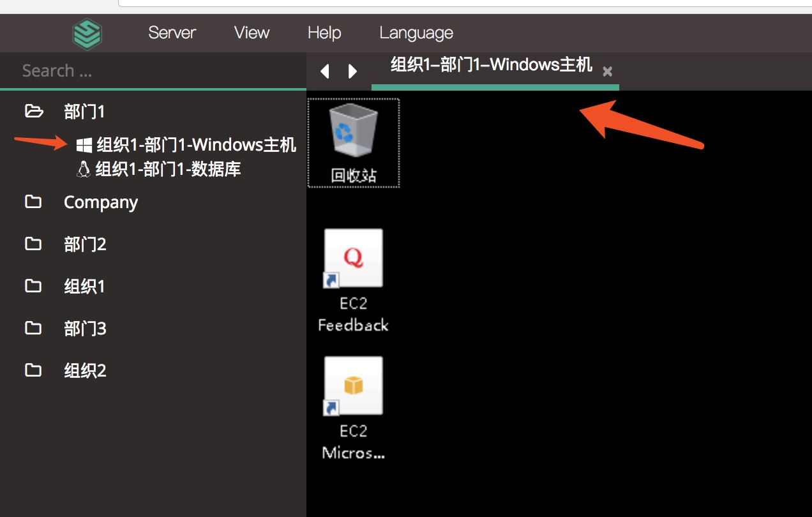Open the Server menu
Image resolution: width=812 pixels, height=517 pixels.
(172, 33)
